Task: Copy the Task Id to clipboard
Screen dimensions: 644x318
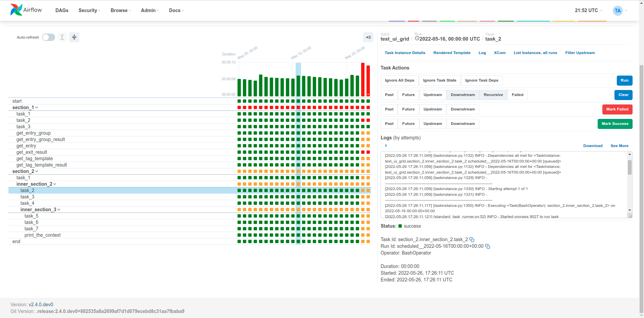Action: coord(472,239)
